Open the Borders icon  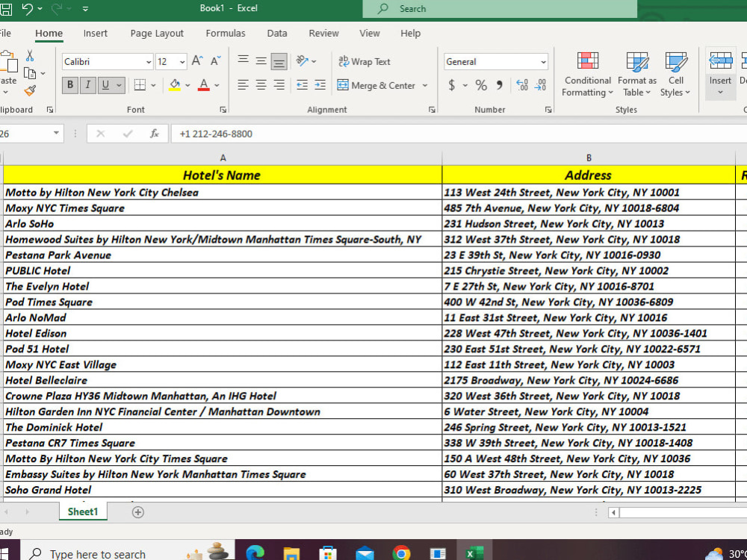point(140,85)
